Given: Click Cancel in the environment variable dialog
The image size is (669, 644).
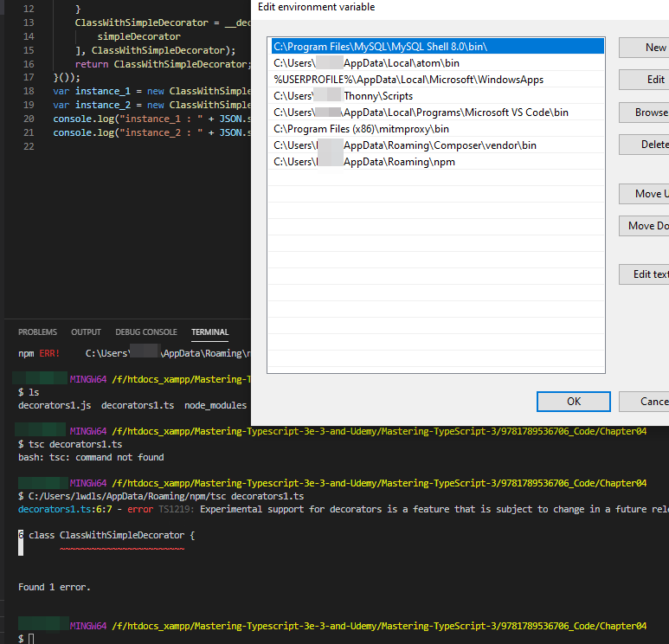Looking at the screenshot, I should [644, 402].
